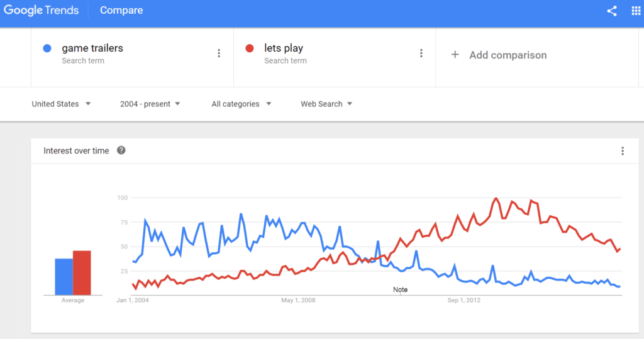Select the game trailers search term
Viewport: 644px width, 339px height.
coord(92,48)
